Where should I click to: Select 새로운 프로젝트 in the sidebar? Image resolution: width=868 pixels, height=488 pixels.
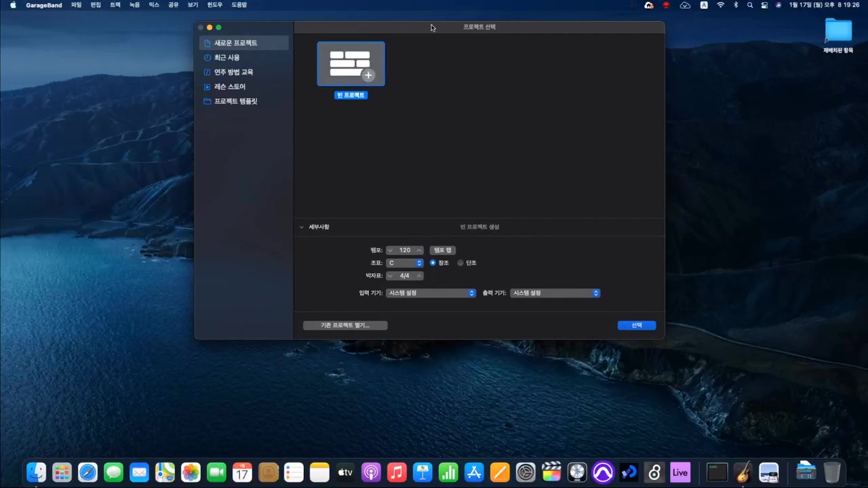click(x=235, y=42)
